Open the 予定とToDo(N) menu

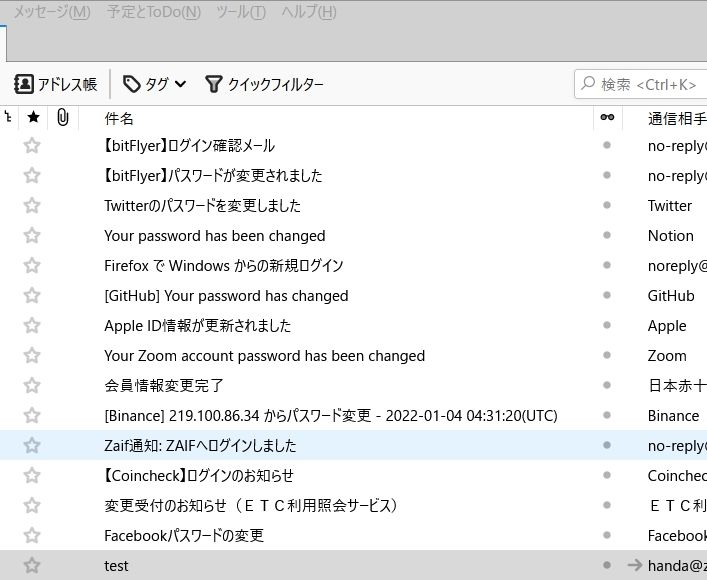pyautogui.click(x=153, y=12)
